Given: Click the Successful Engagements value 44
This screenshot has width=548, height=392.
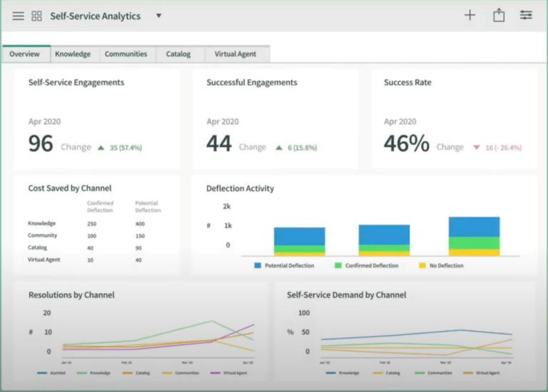Looking at the screenshot, I should coord(219,143).
